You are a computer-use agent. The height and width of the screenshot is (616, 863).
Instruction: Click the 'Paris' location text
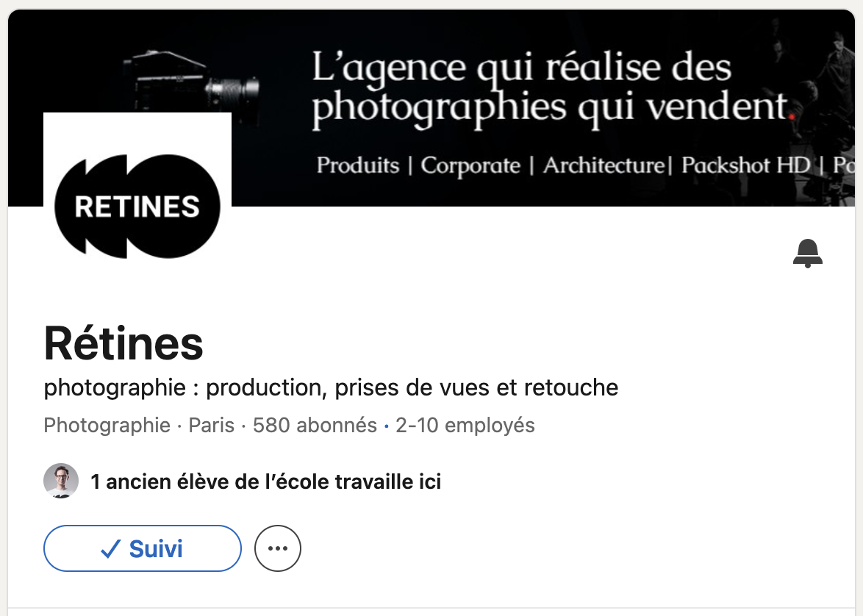pos(212,425)
